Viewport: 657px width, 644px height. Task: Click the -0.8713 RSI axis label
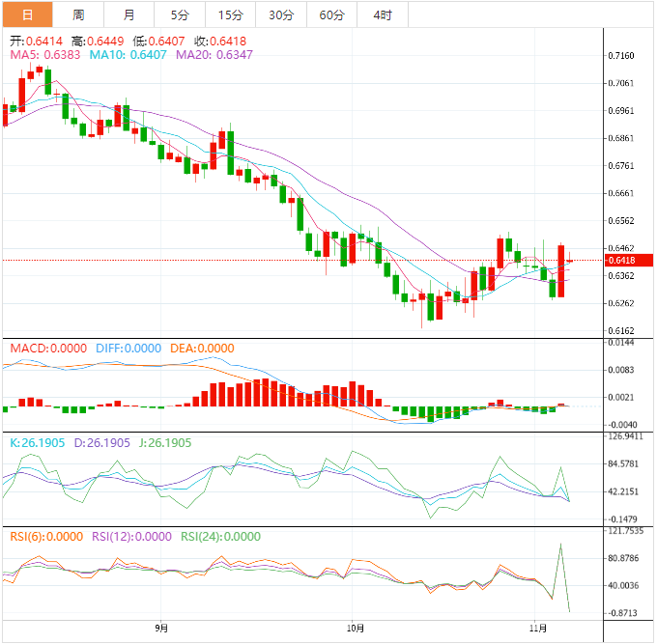click(x=622, y=613)
